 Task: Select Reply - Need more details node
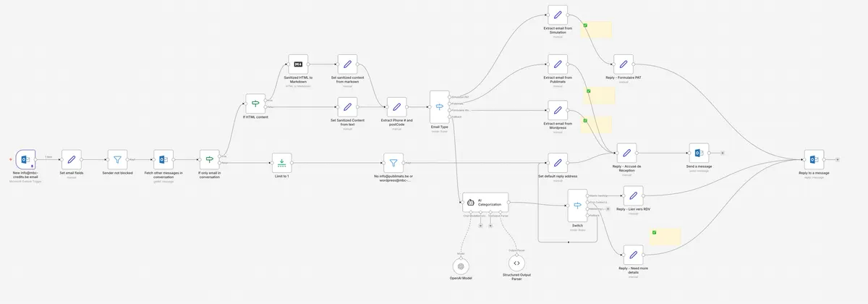(633, 255)
